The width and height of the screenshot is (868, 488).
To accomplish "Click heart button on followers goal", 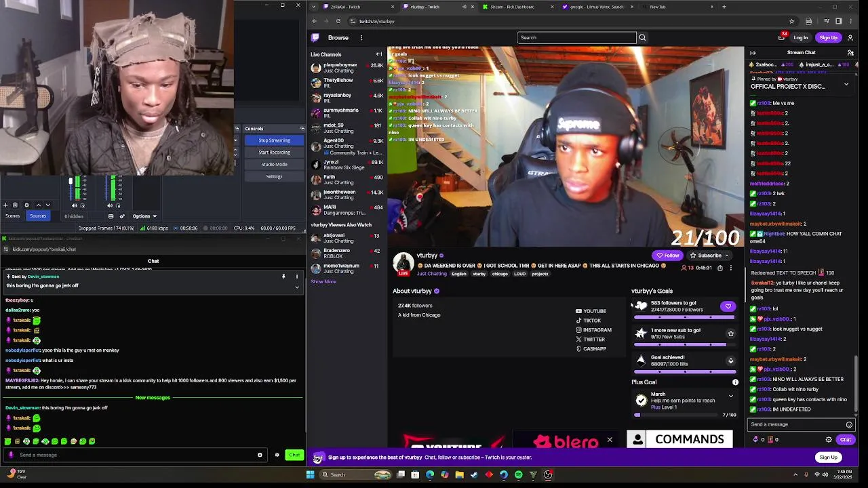I will point(728,306).
